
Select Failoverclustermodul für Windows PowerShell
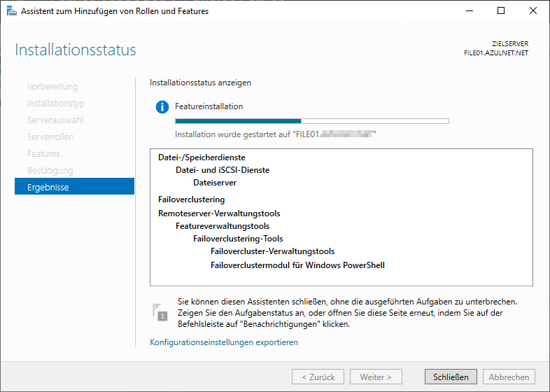297,265
